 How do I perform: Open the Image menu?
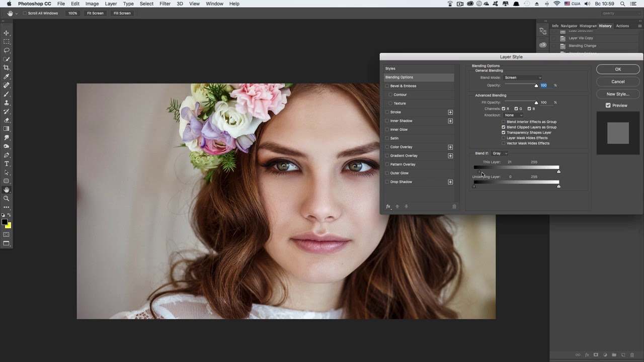(92, 4)
